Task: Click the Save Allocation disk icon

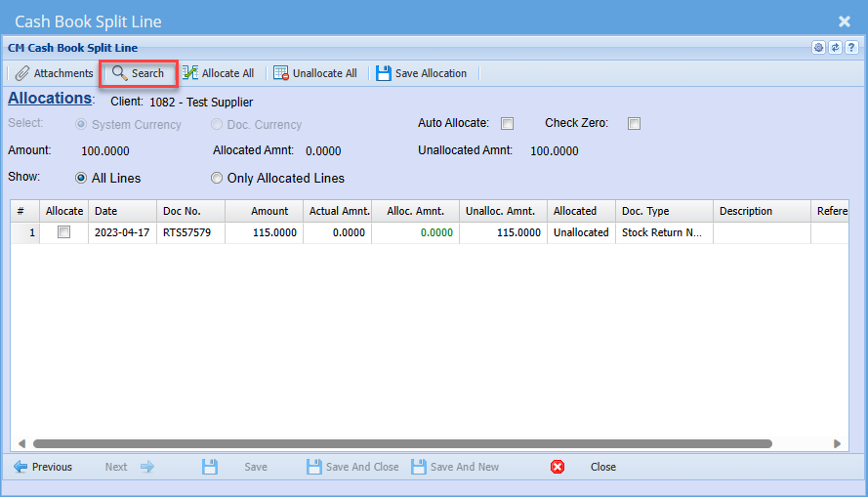Action: (x=383, y=73)
